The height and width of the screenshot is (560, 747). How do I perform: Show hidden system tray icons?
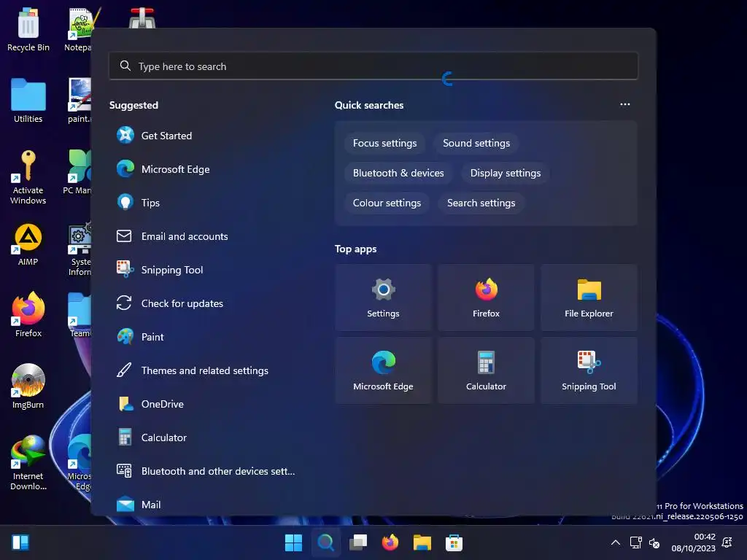[x=616, y=542]
